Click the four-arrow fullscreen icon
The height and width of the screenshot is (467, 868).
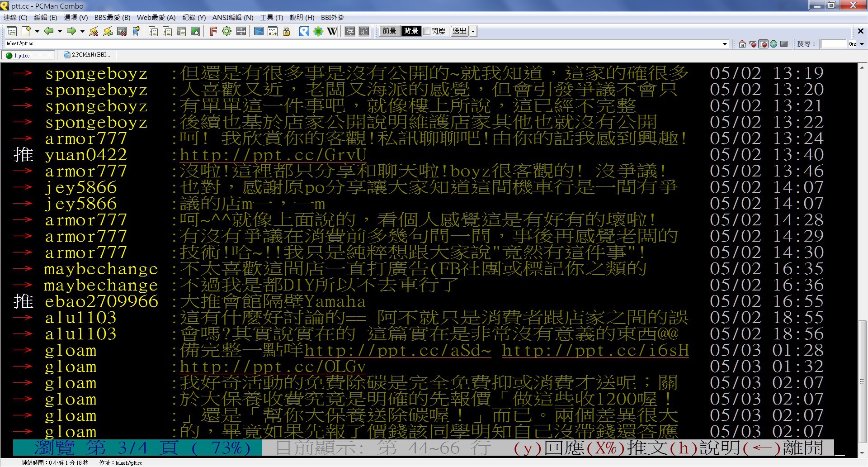pos(241,31)
